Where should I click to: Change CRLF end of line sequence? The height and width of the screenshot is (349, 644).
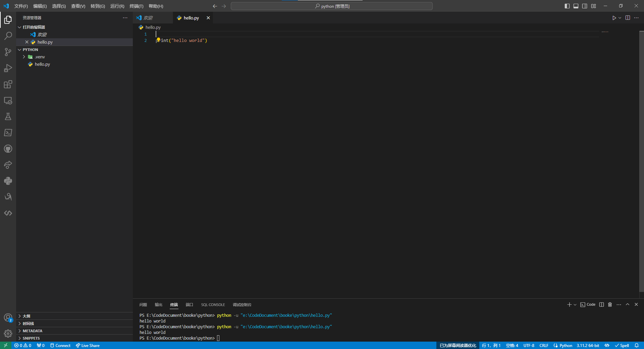(x=544, y=345)
